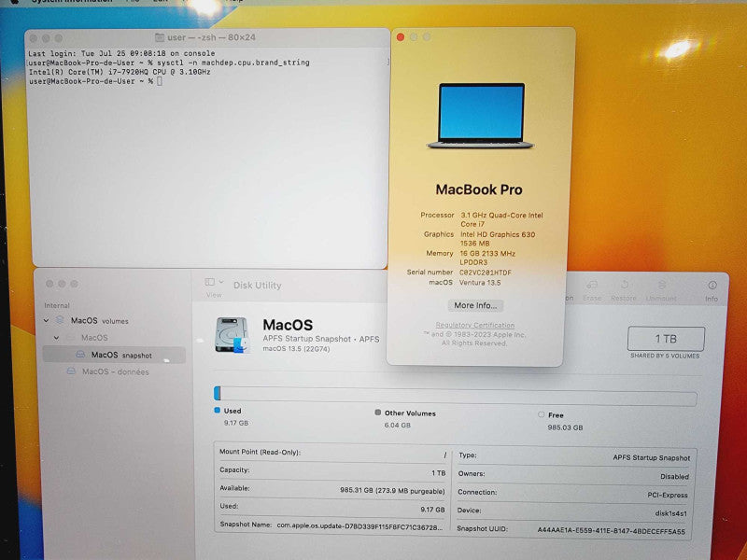Click the MacBook Pro title in About window
Image resolution: width=747 pixels, height=560 pixels.
coord(479,189)
